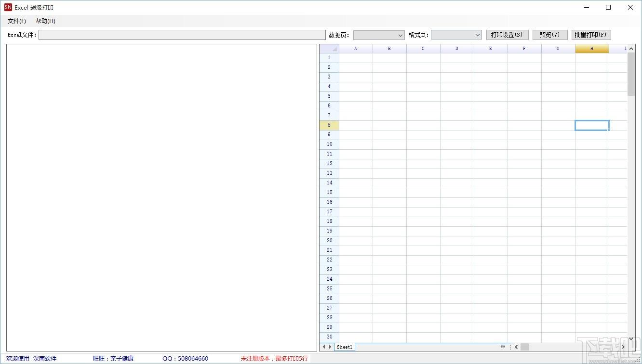Select row 5 header
This screenshot has width=642, height=364.
click(x=329, y=96)
